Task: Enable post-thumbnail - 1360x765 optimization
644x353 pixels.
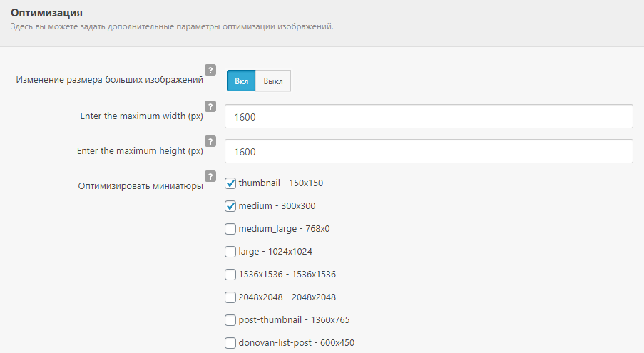Action: 230,320
